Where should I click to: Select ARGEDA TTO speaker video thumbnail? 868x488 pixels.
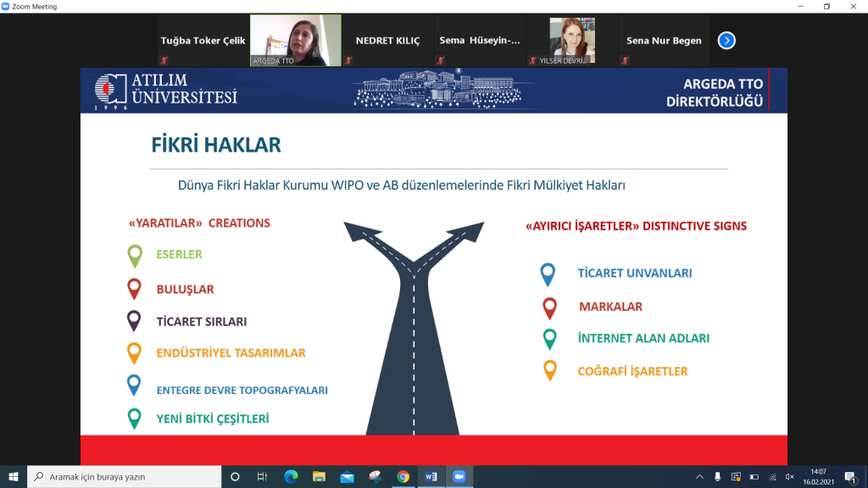(x=296, y=40)
